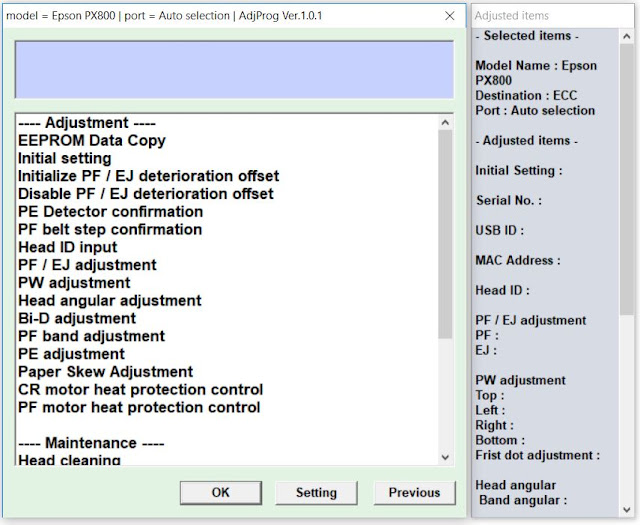The image size is (640, 525).
Task: Click the Head ID entry in Adjusted items
Action: coord(502,291)
